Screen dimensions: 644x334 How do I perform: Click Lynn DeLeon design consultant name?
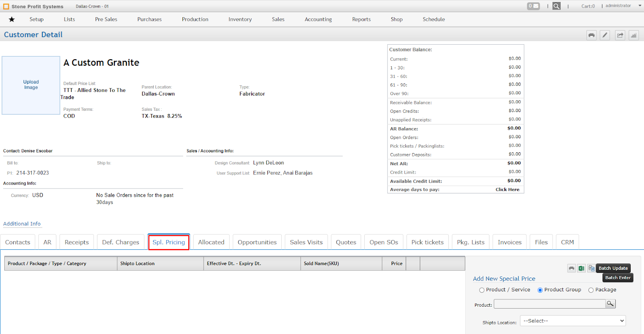point(268,163)
